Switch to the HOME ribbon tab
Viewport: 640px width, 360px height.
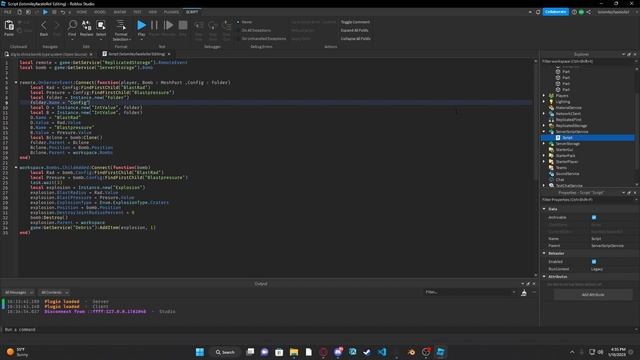[82, 12]
